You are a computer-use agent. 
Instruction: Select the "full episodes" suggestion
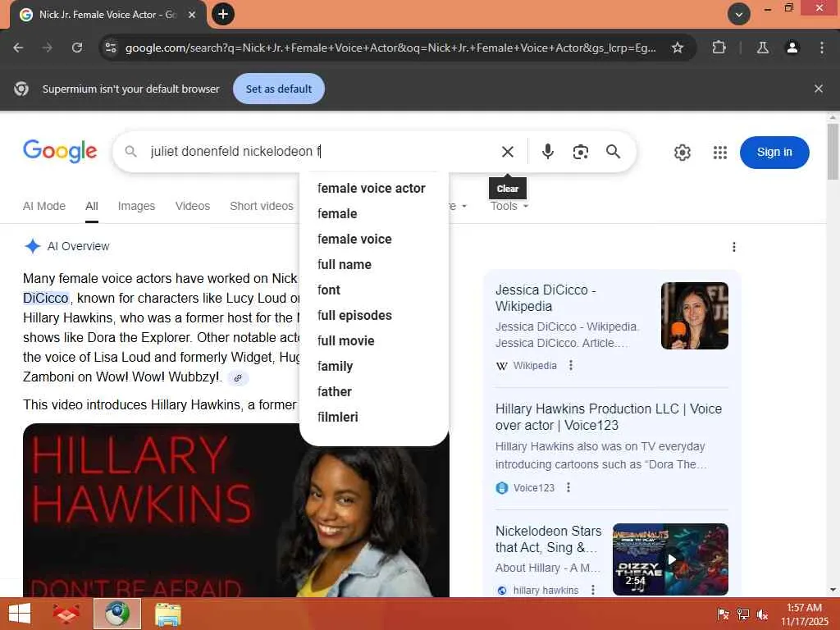373,316
